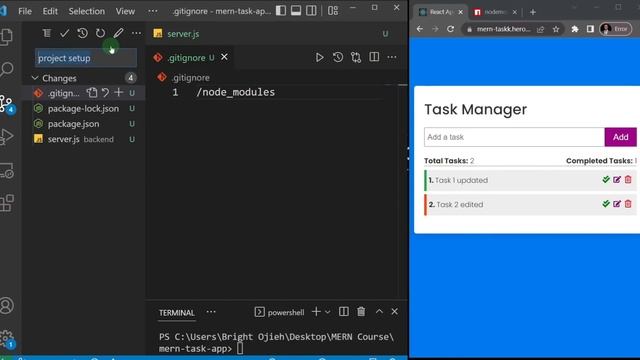This screenshot has width=640, height=360.
Task: Focus the commit message input box
Action: point(86,58)
